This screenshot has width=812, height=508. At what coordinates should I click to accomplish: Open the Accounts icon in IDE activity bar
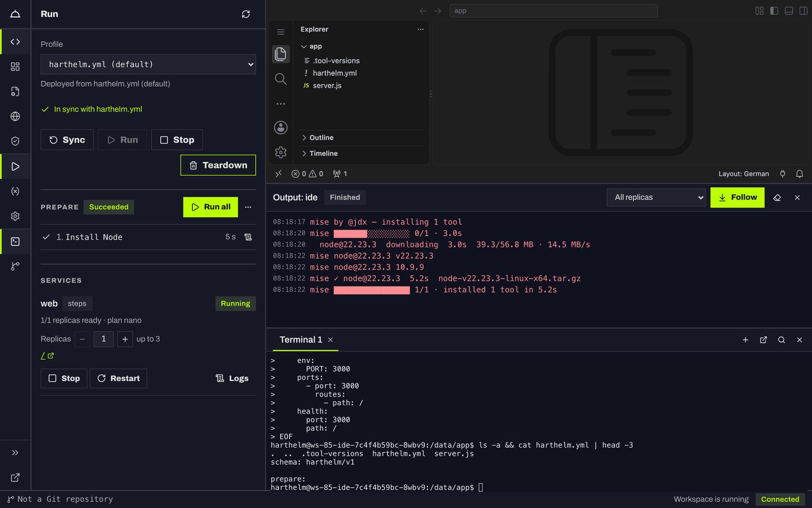click(x=281, y=128)
